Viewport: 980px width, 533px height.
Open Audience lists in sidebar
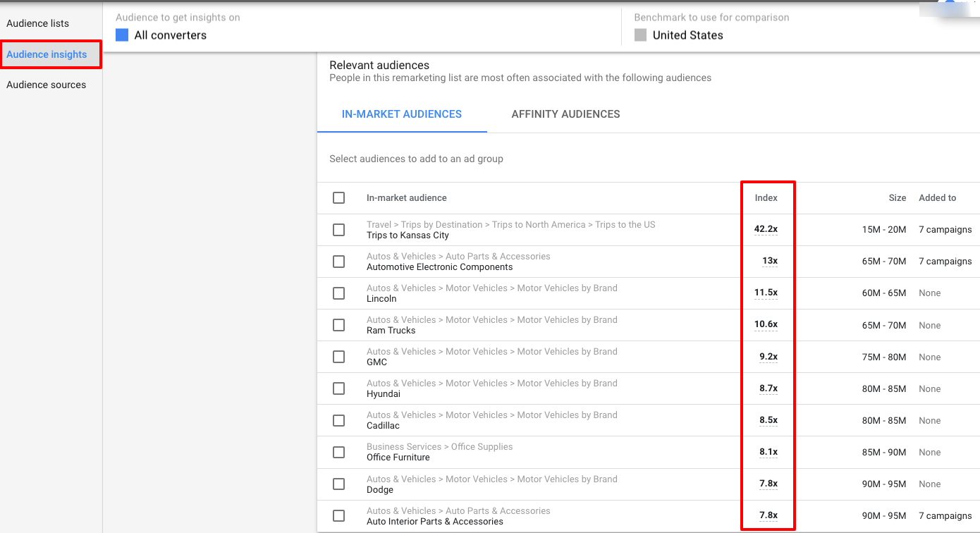tap(38, 23)
